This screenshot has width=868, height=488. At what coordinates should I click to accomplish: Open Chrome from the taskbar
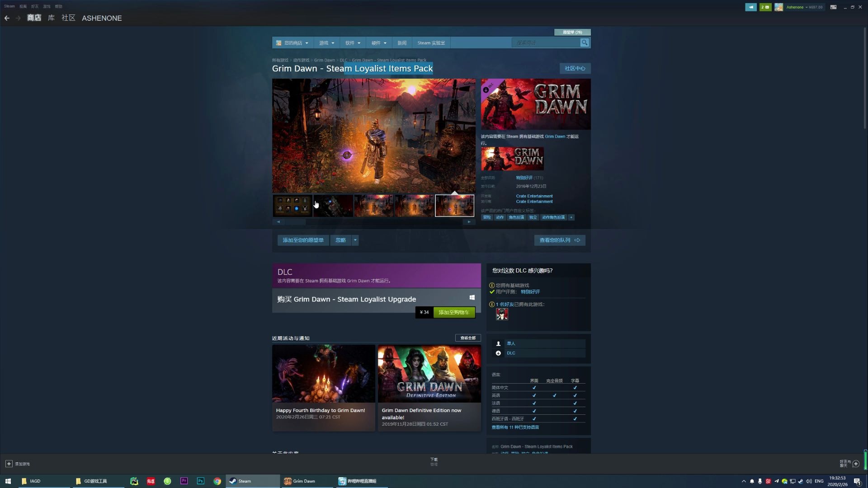coord(217,481)
